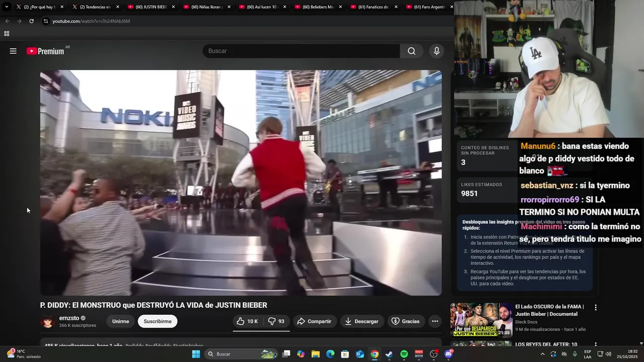Click the search magnifier button
This screenshot has width=644, height=362.
click(x=412, y=51)
